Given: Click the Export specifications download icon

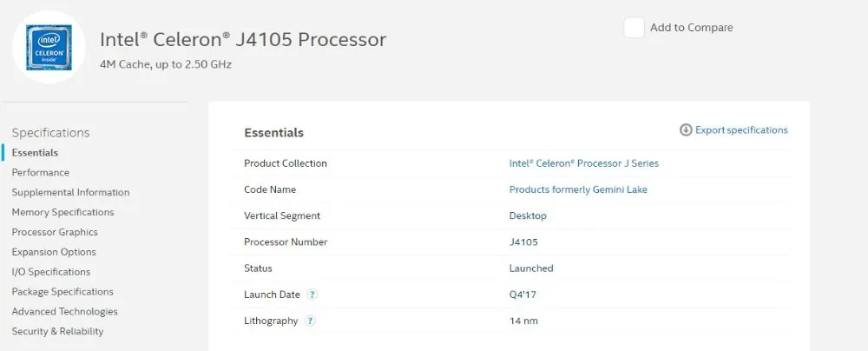Looking at the screenshot, I should pos(686,130).
